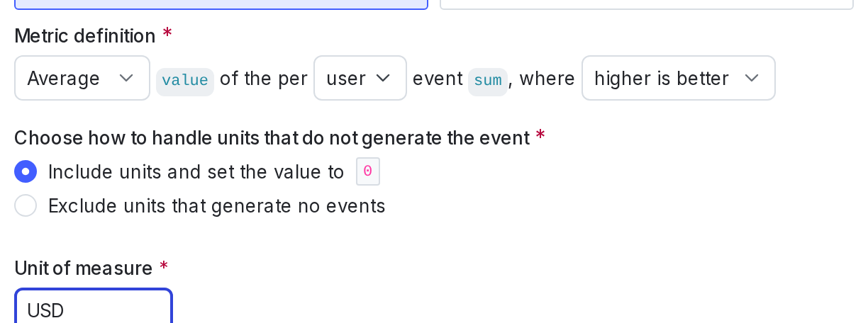Focus the Unit of measure USD field
This screenshot has width=868, height=323.
pyautogui.click(x=94, y=310)
